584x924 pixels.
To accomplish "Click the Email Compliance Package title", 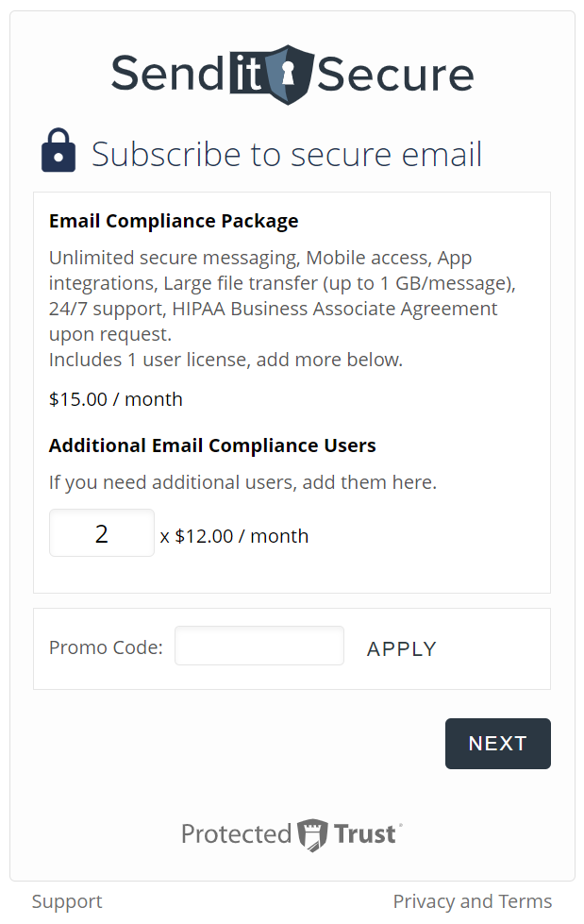I will (174, 221).
